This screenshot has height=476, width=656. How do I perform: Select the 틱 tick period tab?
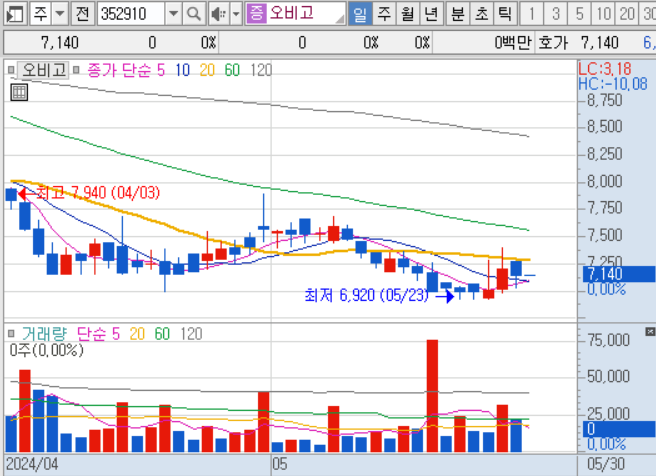505,14
